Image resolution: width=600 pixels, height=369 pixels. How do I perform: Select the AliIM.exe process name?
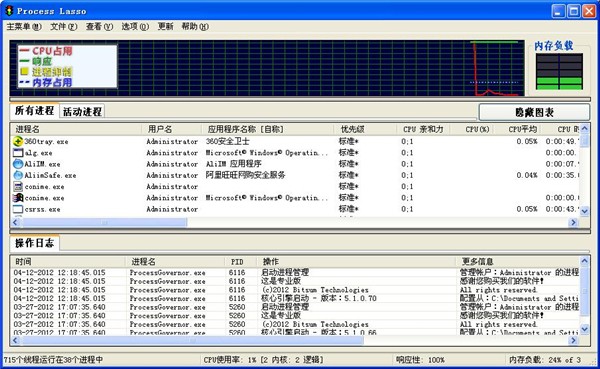[x=42, y=164]
